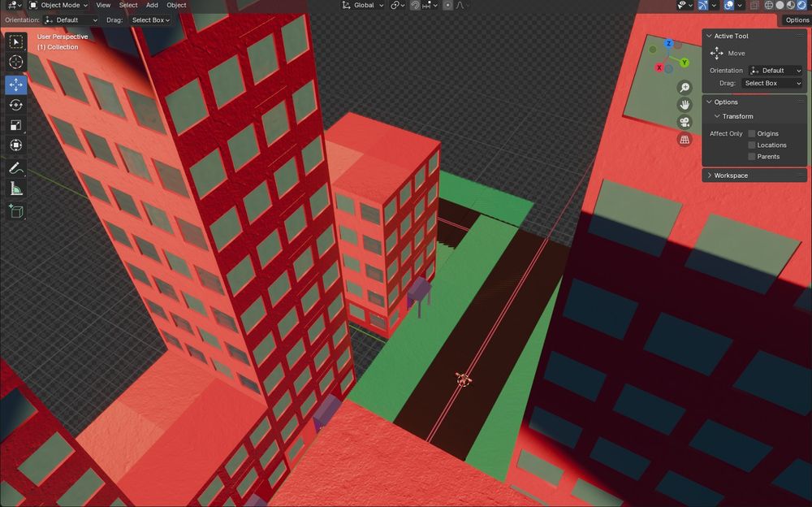This screenshot has height=507, width=812.
Task: Click the zoom magnifier viewport icon
Action: [685, 88]
